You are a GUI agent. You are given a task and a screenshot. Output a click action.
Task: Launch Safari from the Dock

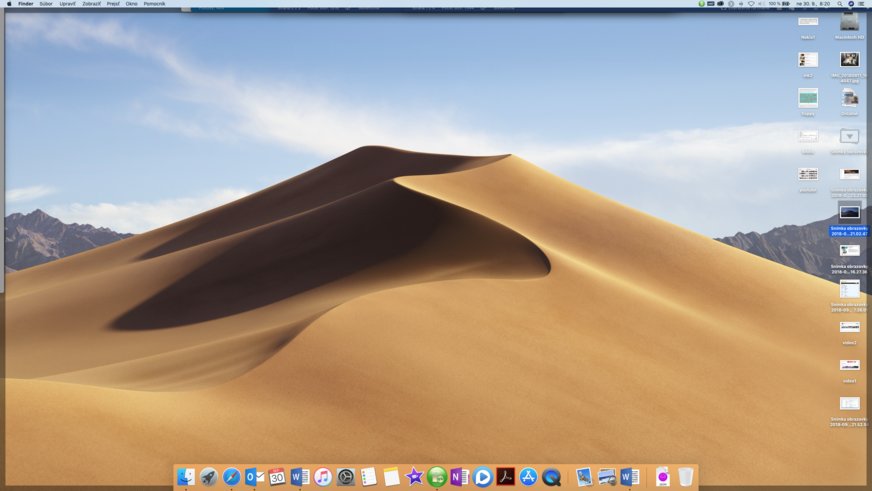[x=232, y=477]
